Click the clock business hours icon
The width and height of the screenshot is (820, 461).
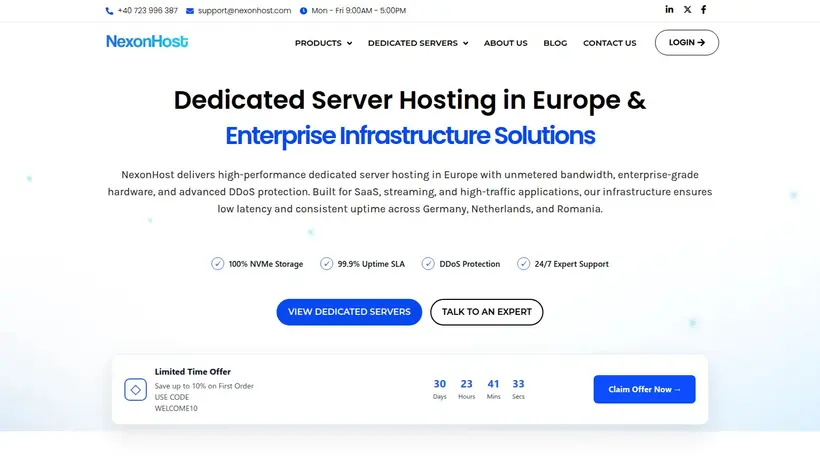point(303,10)
